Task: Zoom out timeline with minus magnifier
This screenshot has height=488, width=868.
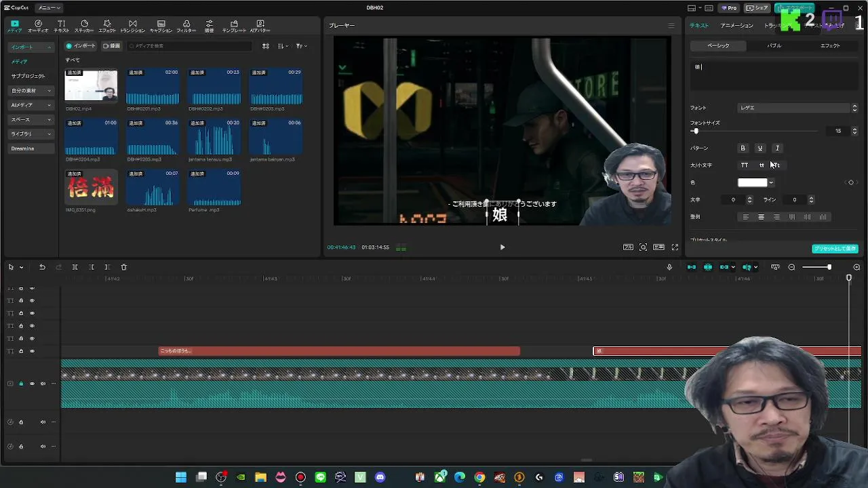Action: pos(791,267)
